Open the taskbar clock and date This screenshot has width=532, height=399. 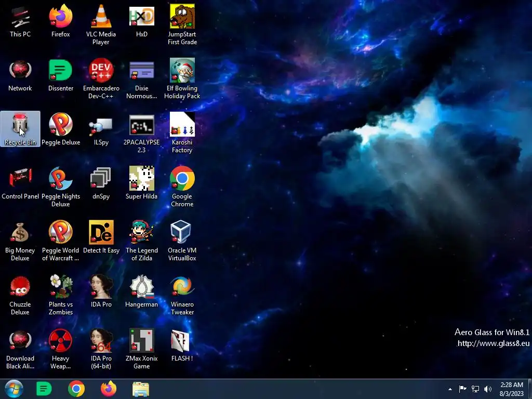tap(512, 389)
